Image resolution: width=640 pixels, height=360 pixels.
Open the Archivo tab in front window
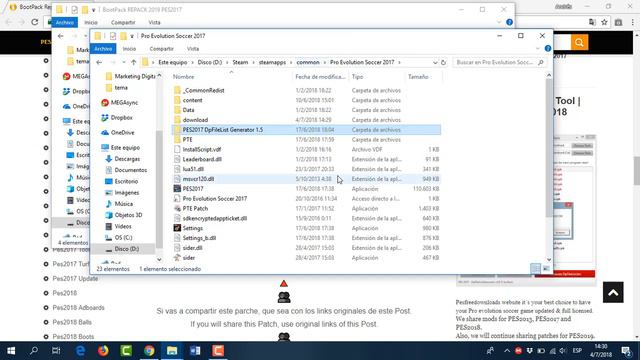pyautogui.click(x=103, y=49)
